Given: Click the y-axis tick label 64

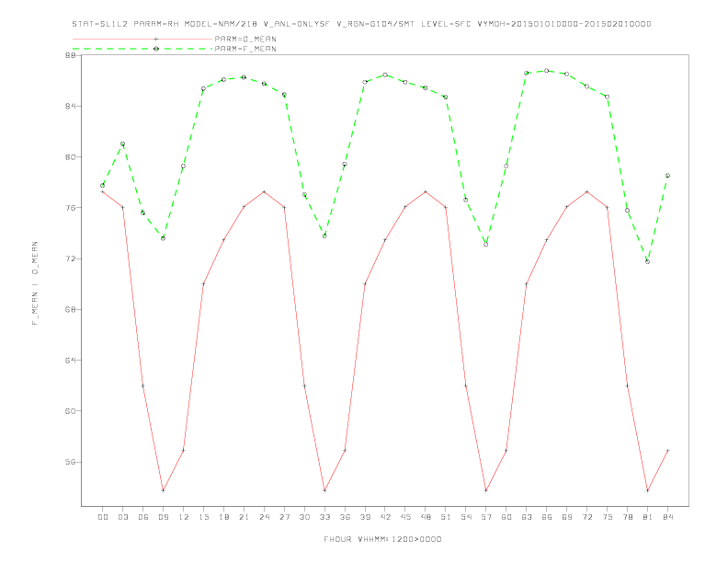Looking at the screenshot, I should (x=71, y=360).
